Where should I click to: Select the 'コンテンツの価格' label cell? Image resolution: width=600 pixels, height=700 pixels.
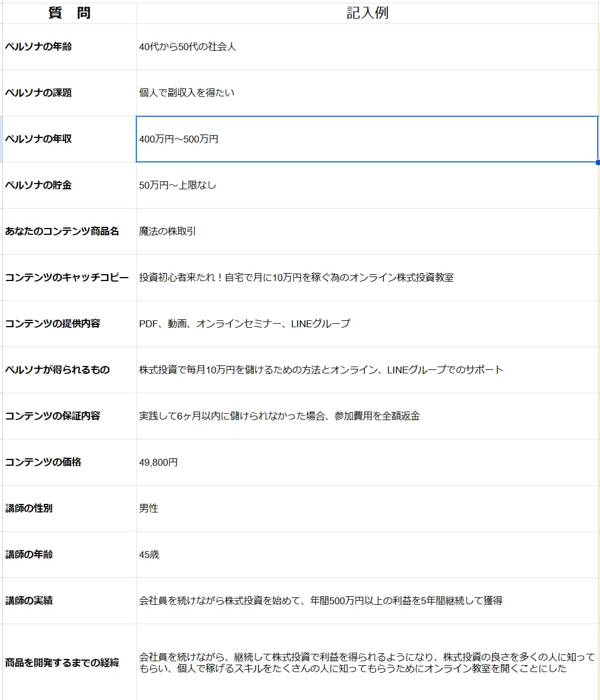[70, 462]
